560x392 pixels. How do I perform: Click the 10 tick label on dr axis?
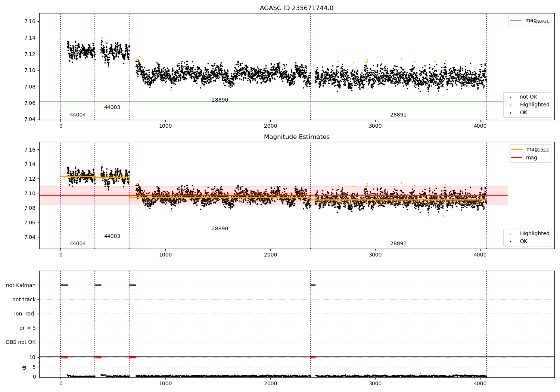32,358
